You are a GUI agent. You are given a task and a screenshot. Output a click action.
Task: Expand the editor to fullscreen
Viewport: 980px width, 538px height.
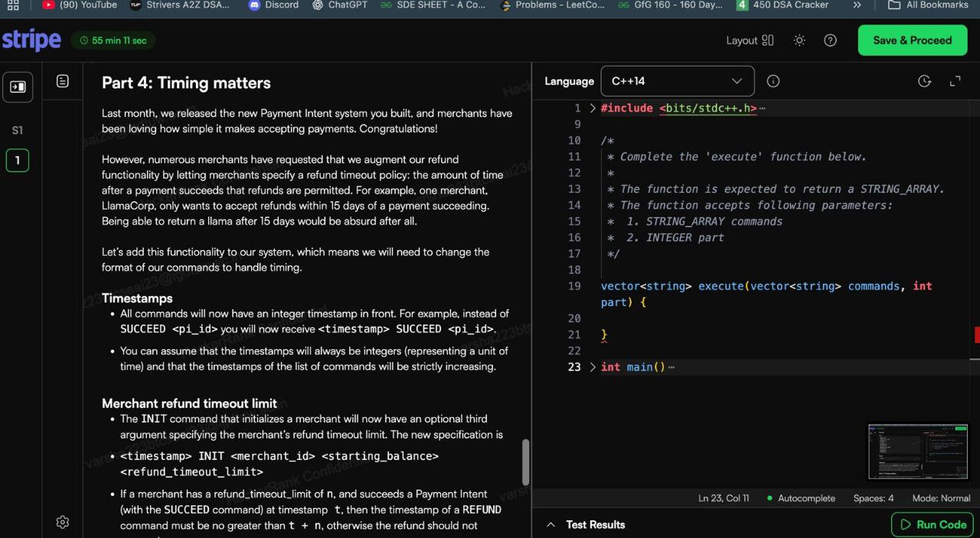click(x=955, y=81)
